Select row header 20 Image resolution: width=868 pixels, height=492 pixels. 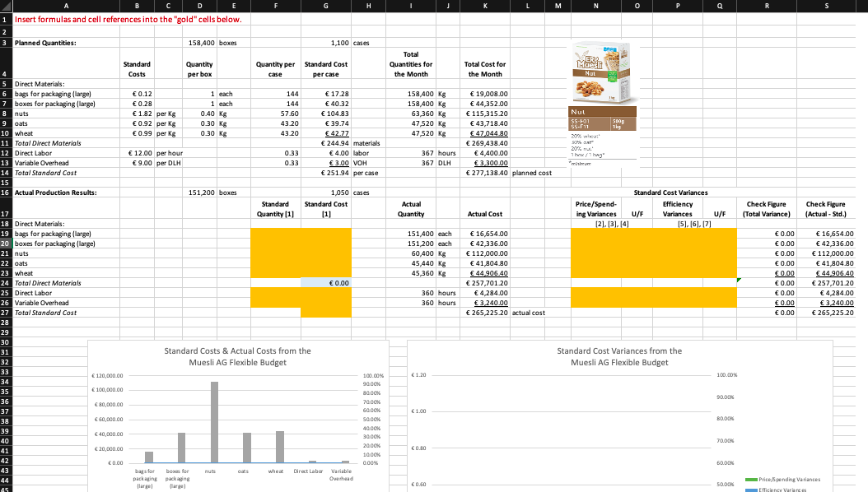6,244
